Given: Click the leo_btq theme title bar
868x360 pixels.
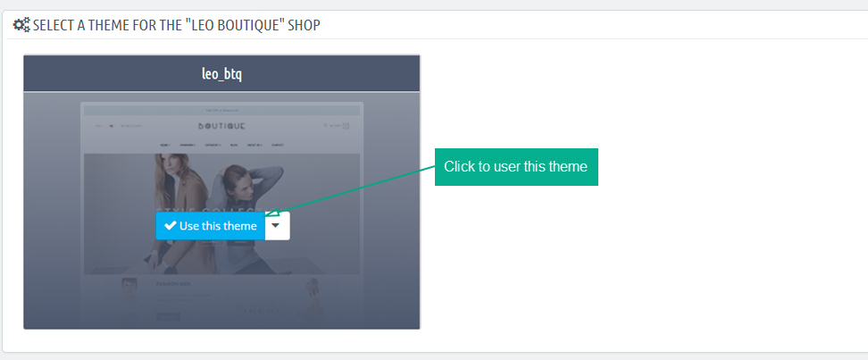Looking at the screenshot, I should 221,73.
